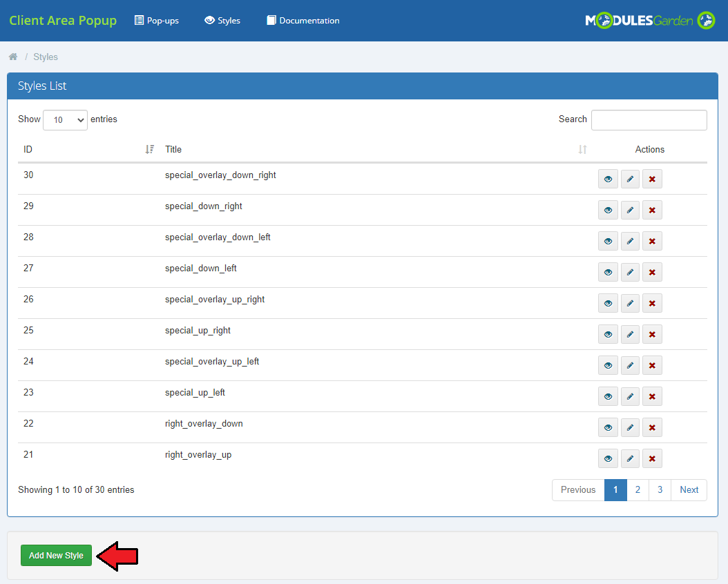Edit the special_overlay_up_right style
Image resolution: width=728 pixels, height=584 pixels.
point(630,303)
